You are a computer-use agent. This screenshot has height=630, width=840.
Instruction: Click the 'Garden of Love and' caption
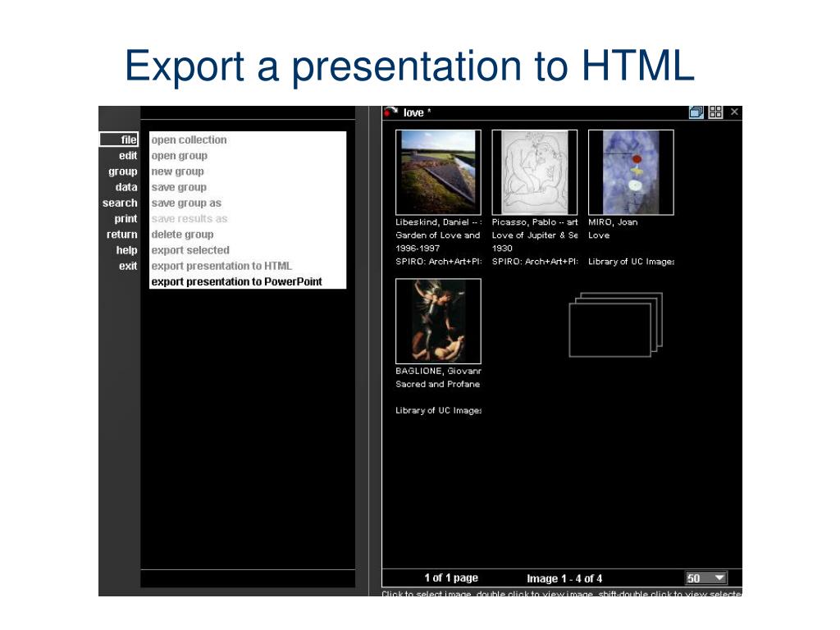pyautogui.click(x=438, y=235)
